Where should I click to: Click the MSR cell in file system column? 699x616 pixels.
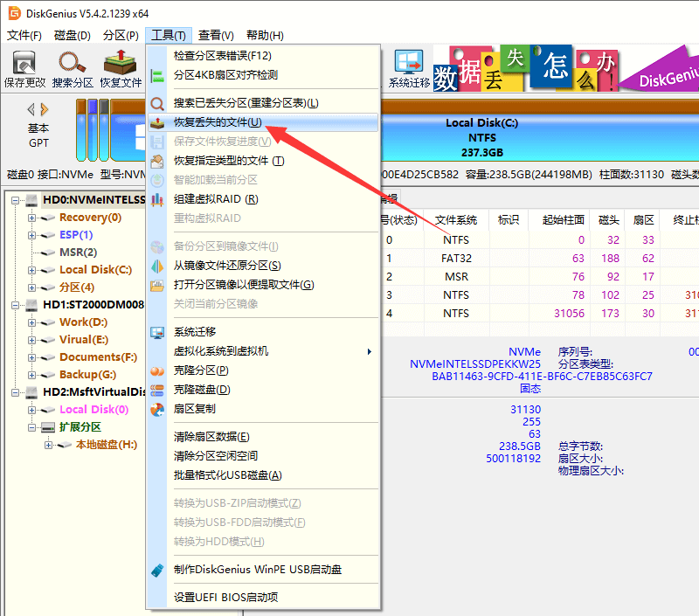456,277
